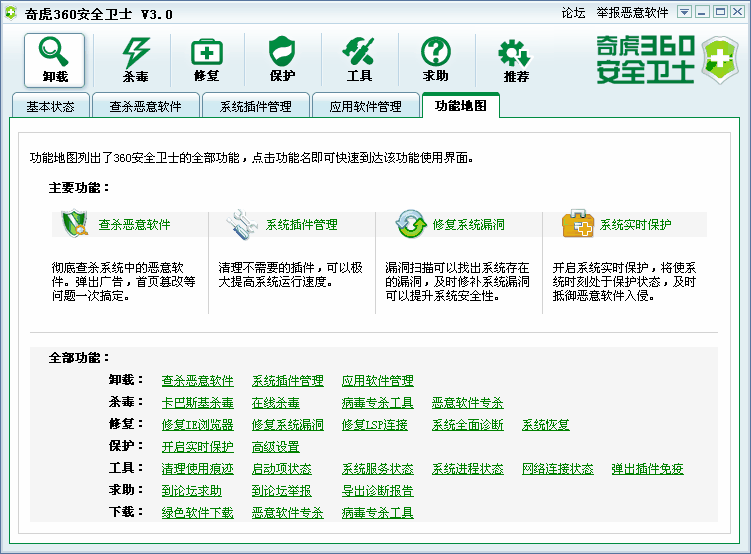The height and width of the screenshot is (554, 751).
Task: Click 恶意软件专杀 in the 杀毒 row
Action: (x=467, y=403)
